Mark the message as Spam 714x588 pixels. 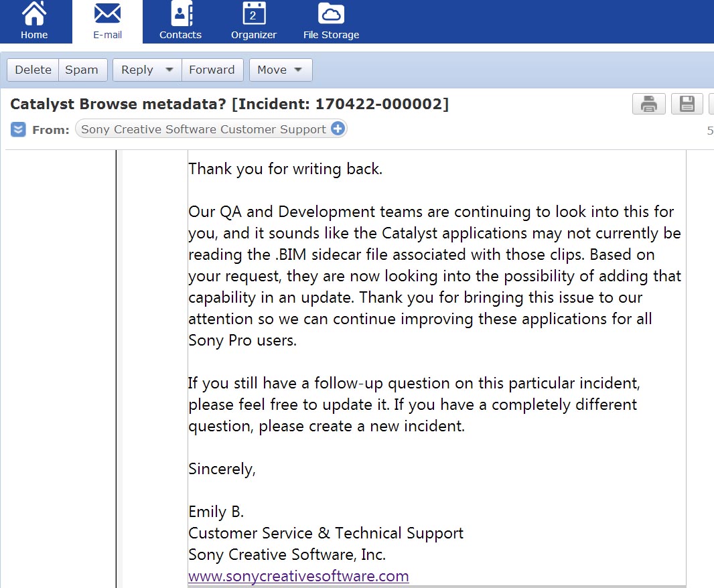point(82,70)
